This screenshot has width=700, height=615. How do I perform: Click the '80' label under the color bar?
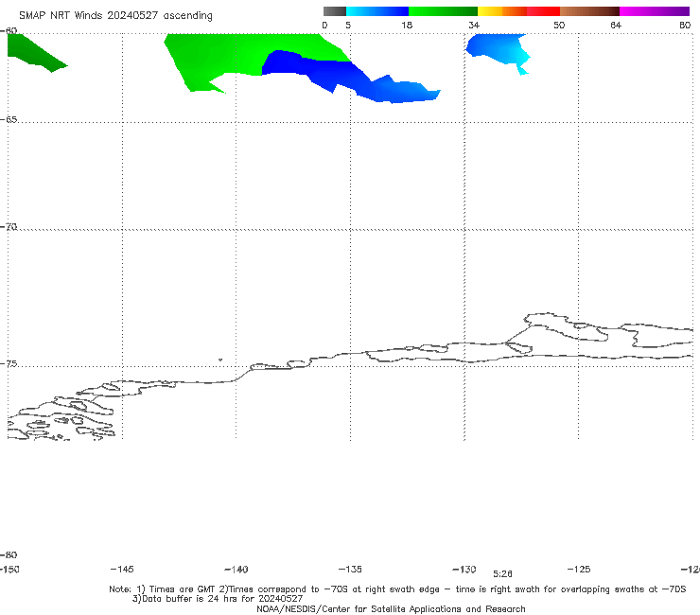tap(685, 25)
